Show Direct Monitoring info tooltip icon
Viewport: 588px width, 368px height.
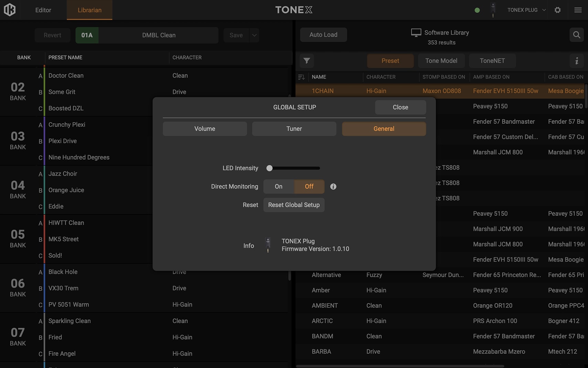point(333,187)
